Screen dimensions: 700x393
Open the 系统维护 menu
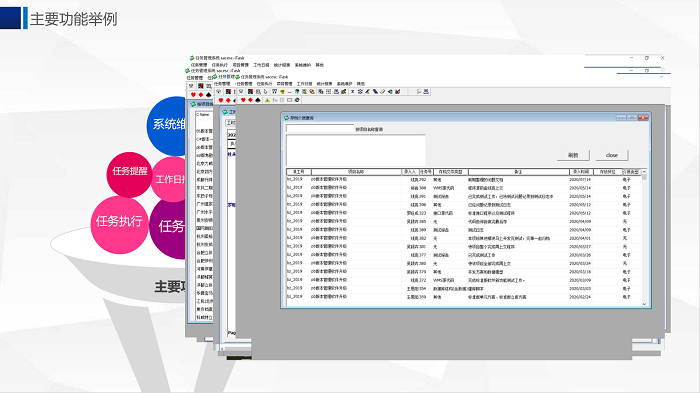pos(345,84)
